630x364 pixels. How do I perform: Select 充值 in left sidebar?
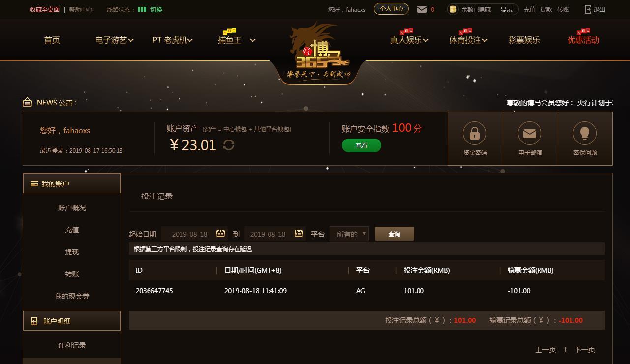[72, 230]
